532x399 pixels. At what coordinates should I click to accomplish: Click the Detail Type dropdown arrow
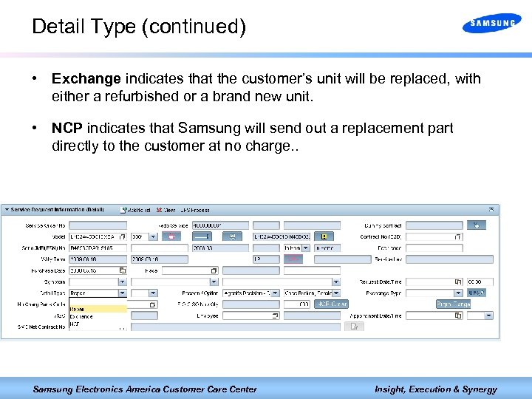(x=123, y=293)
